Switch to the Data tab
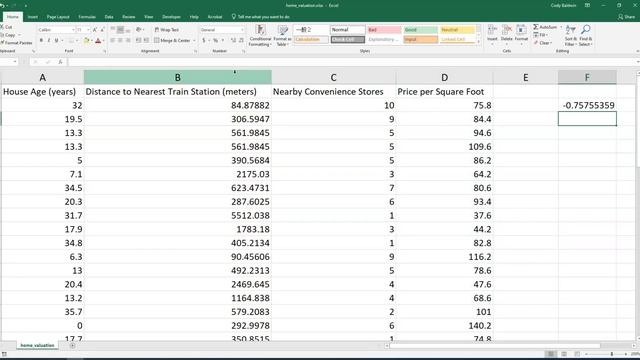This screenshot has width=640, height=360. click(x=109, y=17)
